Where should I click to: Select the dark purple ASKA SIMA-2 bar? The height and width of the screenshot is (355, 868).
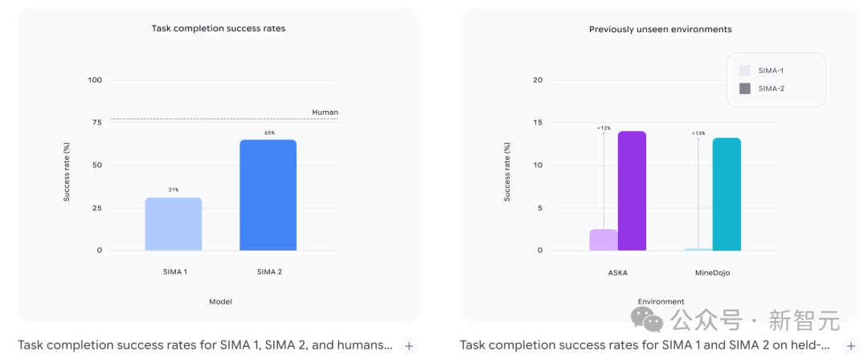click(x=632, y=191)
